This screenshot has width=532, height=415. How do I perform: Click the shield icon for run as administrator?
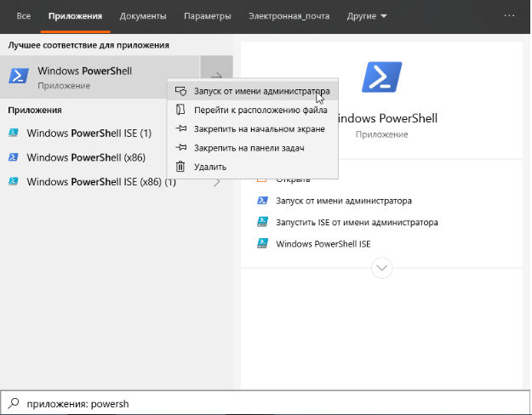point(180,91)
